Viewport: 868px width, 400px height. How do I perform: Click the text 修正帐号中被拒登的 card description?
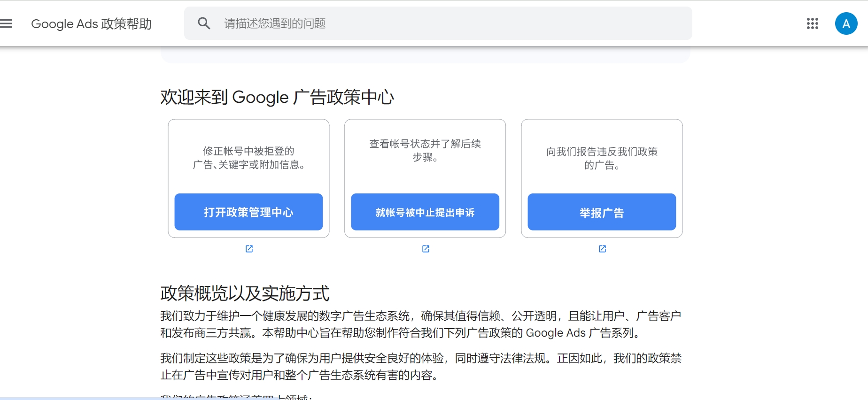pos(248,158)
